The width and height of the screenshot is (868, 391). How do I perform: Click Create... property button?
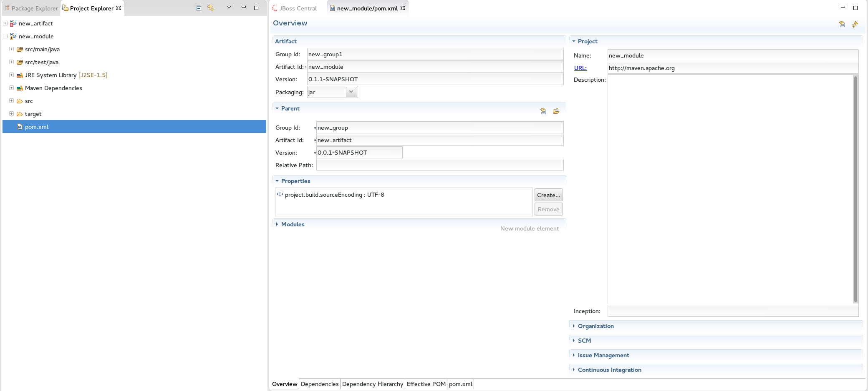coord(549,195)
